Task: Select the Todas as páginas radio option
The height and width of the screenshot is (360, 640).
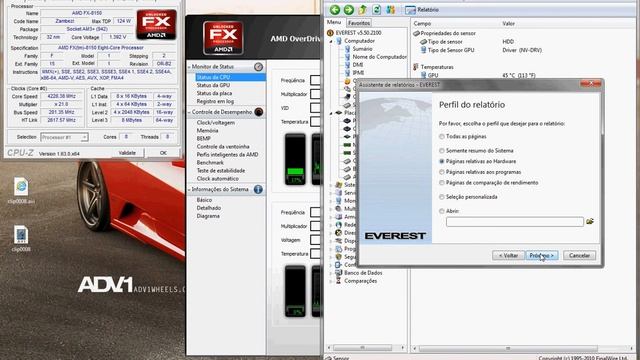Action: click(442, 136)
